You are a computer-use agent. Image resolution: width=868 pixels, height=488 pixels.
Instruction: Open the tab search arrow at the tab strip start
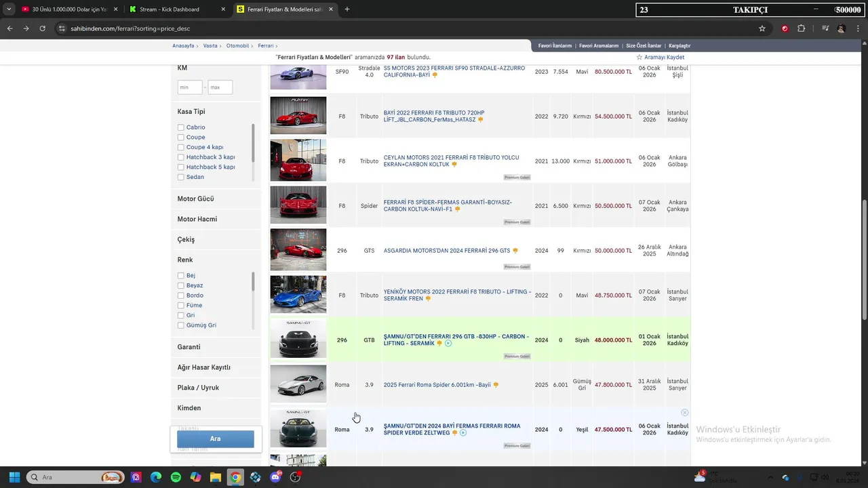[8, 9]
